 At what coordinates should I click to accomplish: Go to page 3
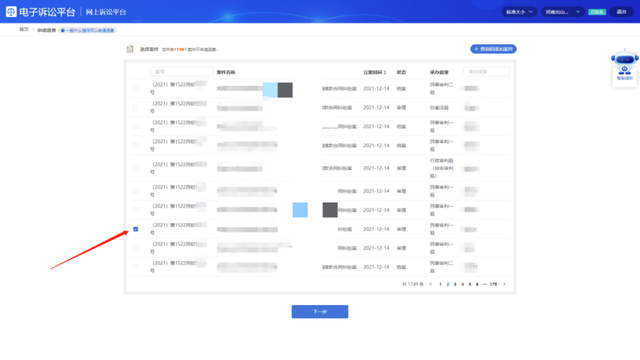point(455,284)
